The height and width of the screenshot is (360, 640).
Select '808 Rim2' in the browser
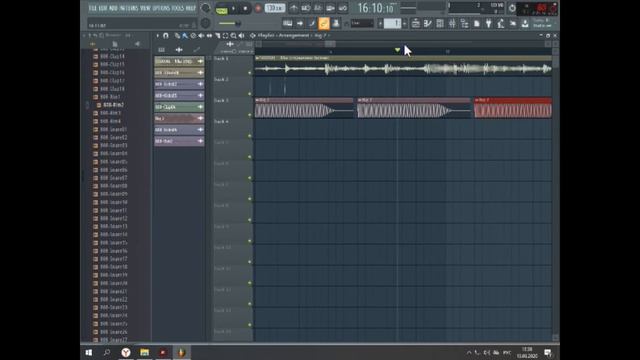[x=113, y=105]
